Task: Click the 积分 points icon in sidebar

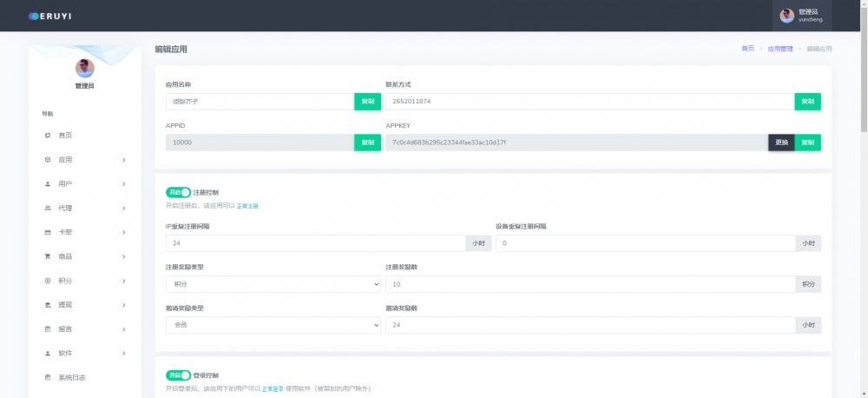Action: (x=48, y=282)
